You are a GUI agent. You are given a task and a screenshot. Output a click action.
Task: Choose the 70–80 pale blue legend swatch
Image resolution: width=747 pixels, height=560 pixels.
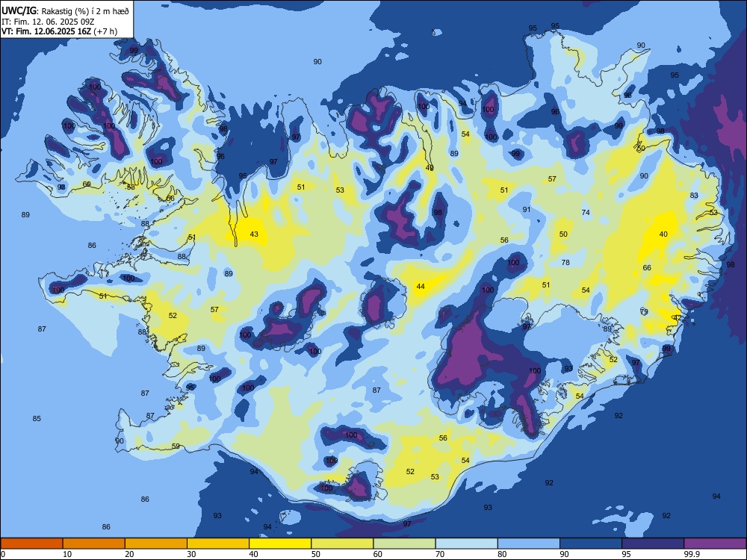[x=467, y=544]
